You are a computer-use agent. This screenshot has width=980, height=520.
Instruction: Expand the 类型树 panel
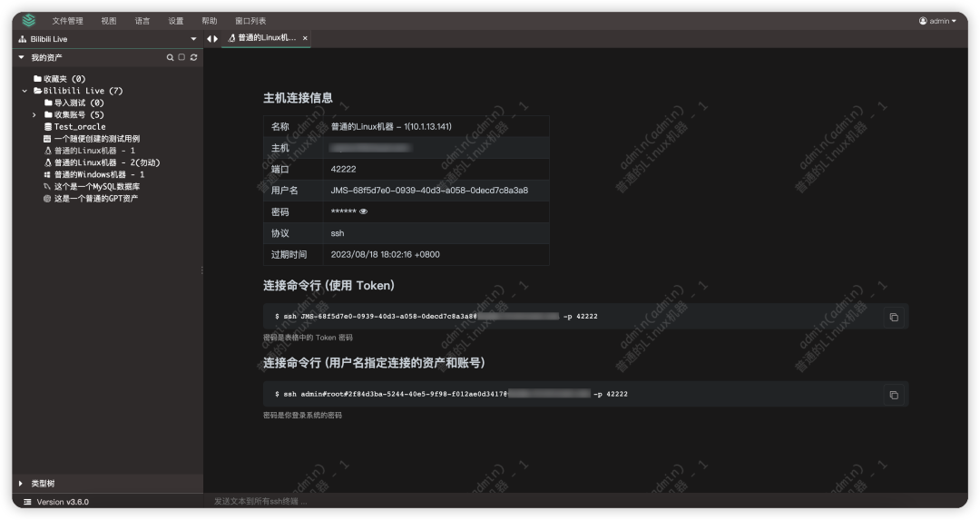21,483
